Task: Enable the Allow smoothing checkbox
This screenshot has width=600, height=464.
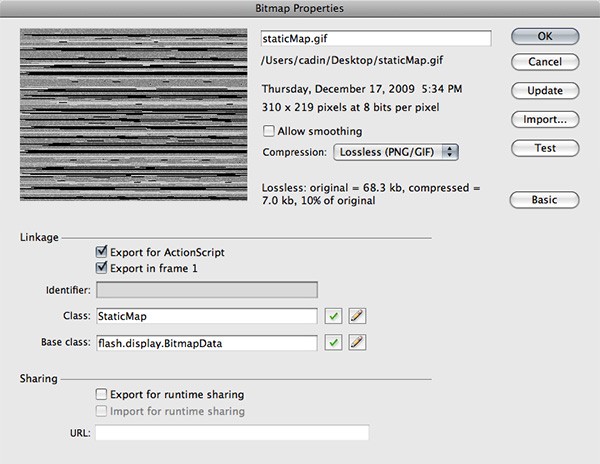Action: (x=268, y=131)
